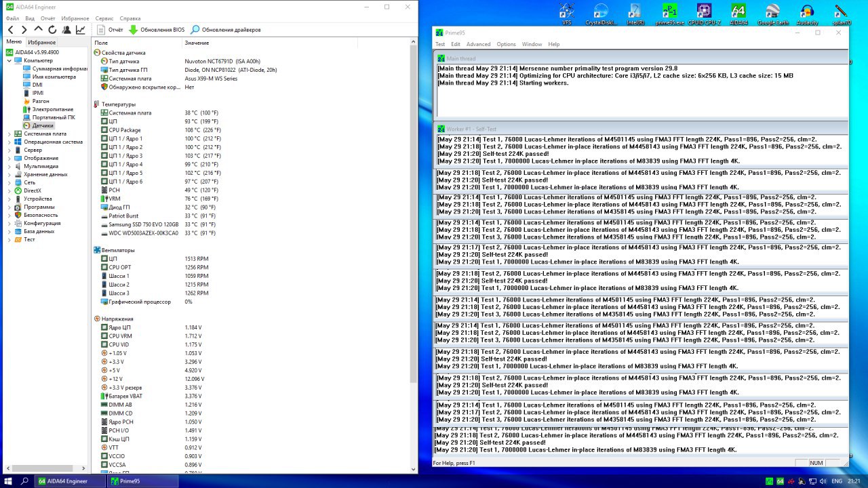Click Обновления драйверов in toolbar
The width and height of the screenshot is (868, 488).
coord(225,30)
